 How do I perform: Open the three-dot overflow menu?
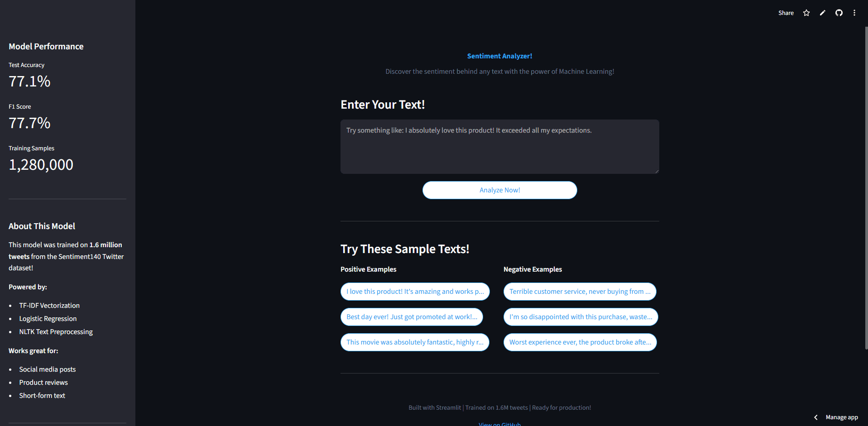pyautogui.click(x=855, y=13)
